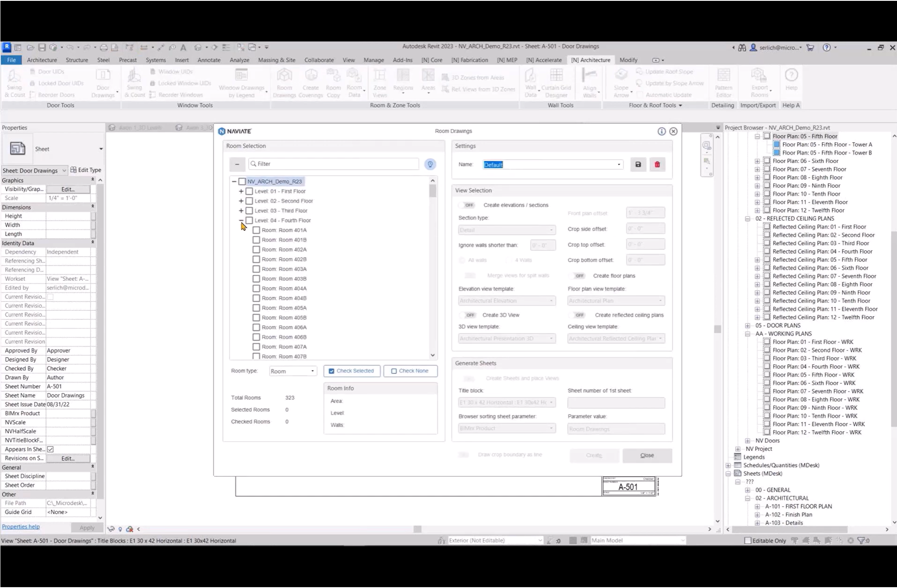
Task: Open the Annotate ribbon tab
Action: (x=209, y=60)
